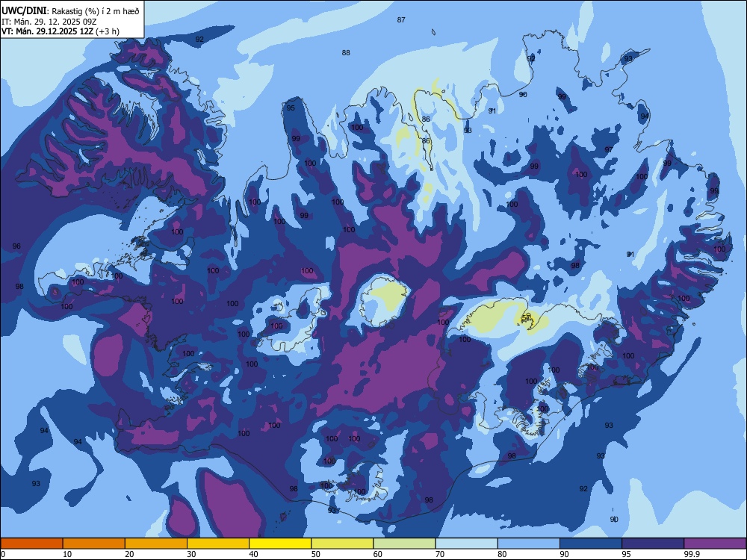The height and width of the screenshot is (560, 747).
Task: Click the dark orange 0–10 legend swatch
Action: click(x=31, y=544)
